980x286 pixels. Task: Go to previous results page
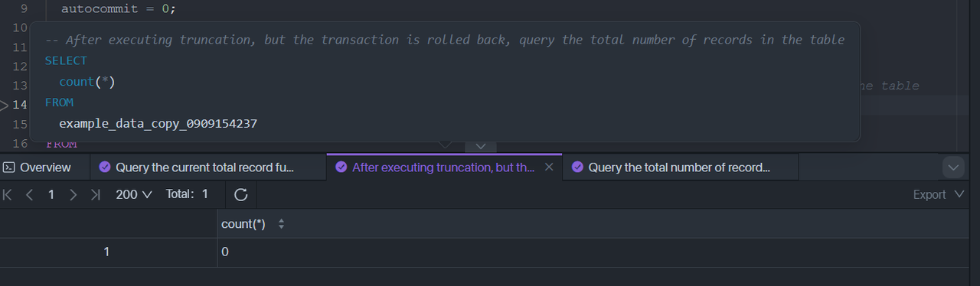[x=29, y=194]
